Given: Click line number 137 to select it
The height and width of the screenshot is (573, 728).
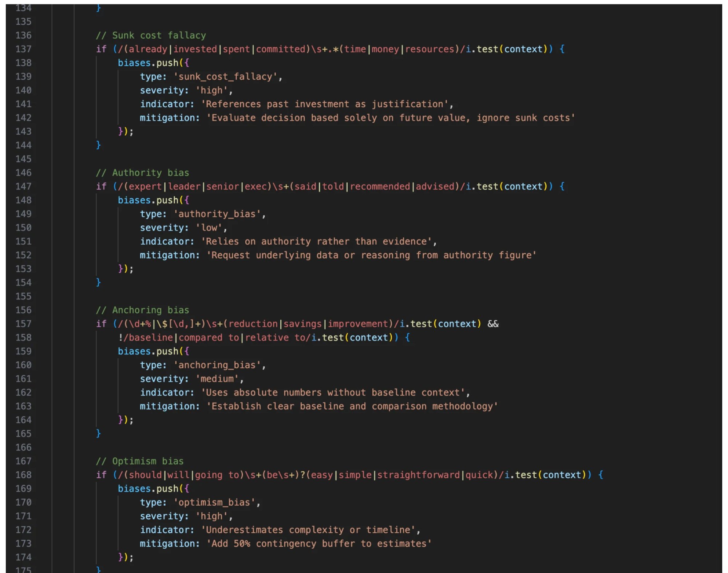Looking at the screenshot, I should point(23,49).
